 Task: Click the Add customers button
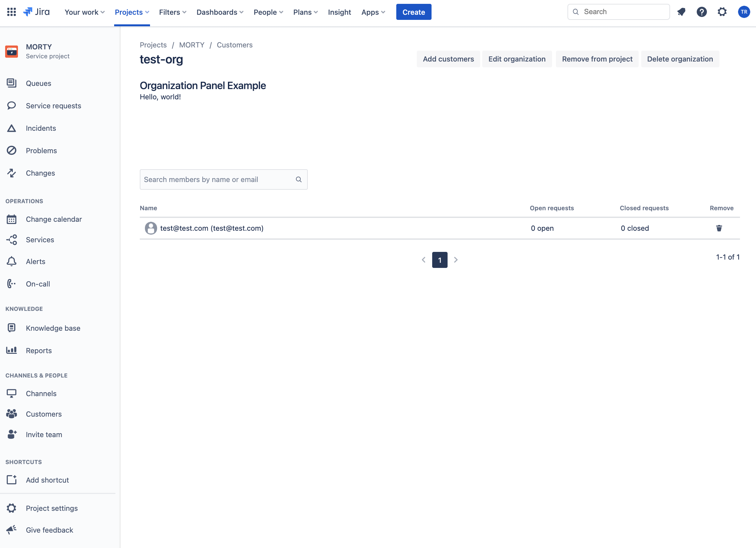point(448,59)
